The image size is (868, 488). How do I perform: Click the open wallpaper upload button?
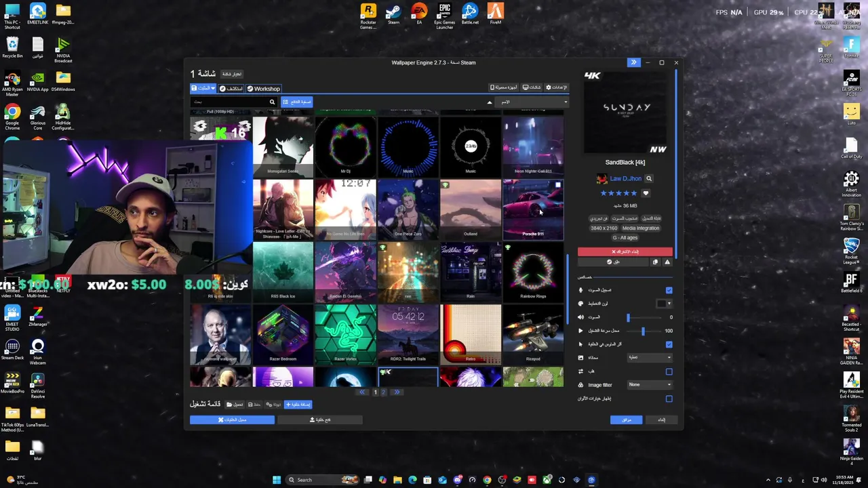tap(319, 420)
